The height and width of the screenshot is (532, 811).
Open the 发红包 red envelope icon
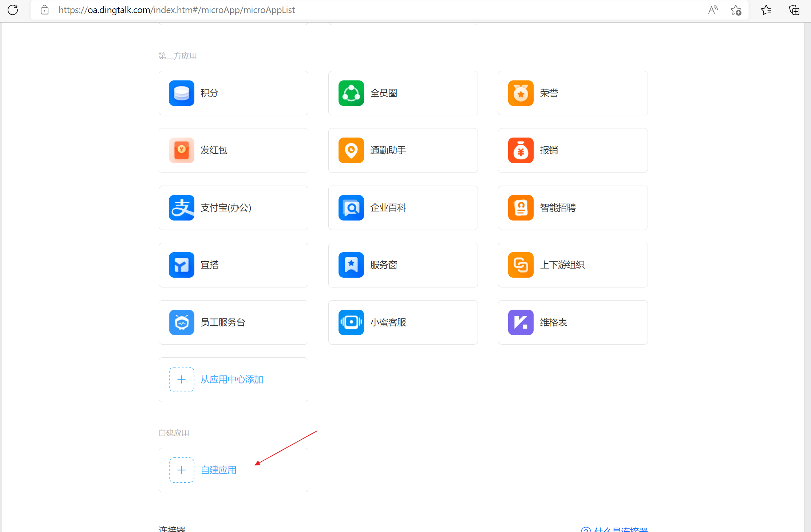click(x=182, y=150)
